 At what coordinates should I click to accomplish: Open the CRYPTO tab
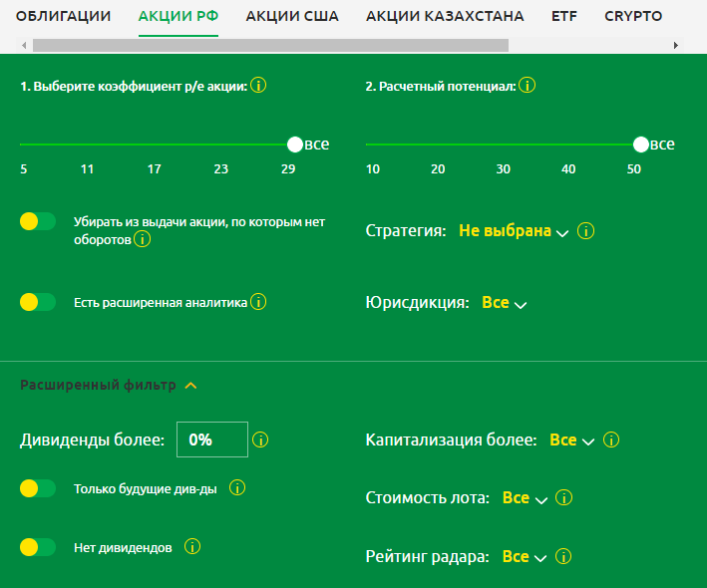(x=633, y=17)
